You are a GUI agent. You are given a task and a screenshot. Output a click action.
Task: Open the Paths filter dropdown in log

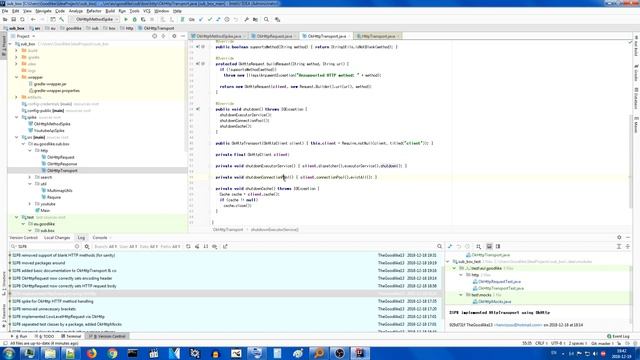(170, 247)
